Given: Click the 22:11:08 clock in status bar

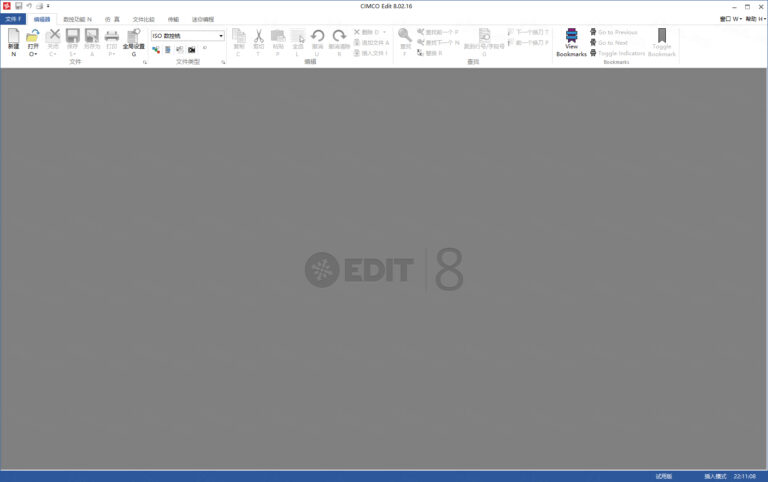Looking at the screenshot, I should click(x=744, y=476).
